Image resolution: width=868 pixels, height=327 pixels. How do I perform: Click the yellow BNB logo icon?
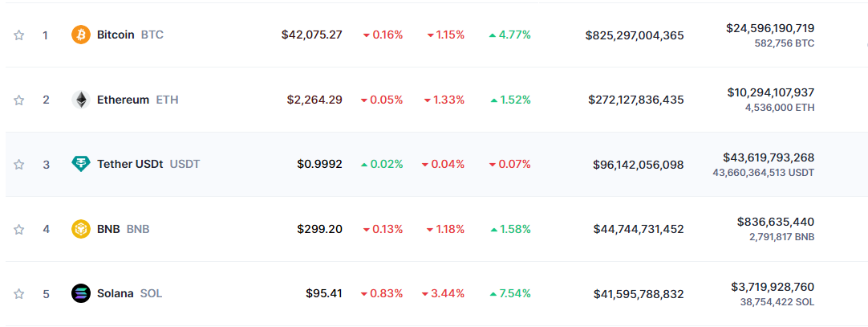point(81,229)
